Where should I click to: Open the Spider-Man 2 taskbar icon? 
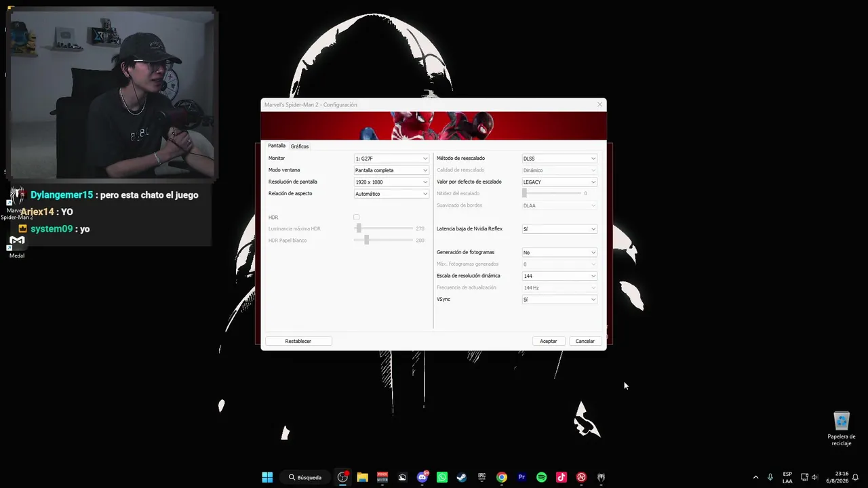601,477
